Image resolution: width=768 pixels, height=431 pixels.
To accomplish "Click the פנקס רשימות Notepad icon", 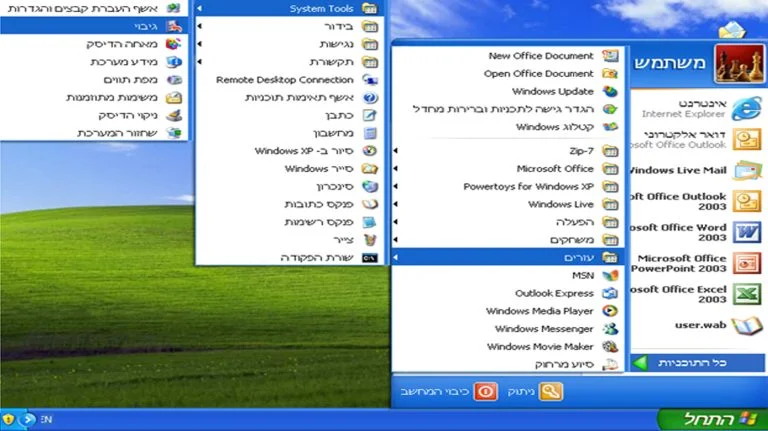I will 370,222.
